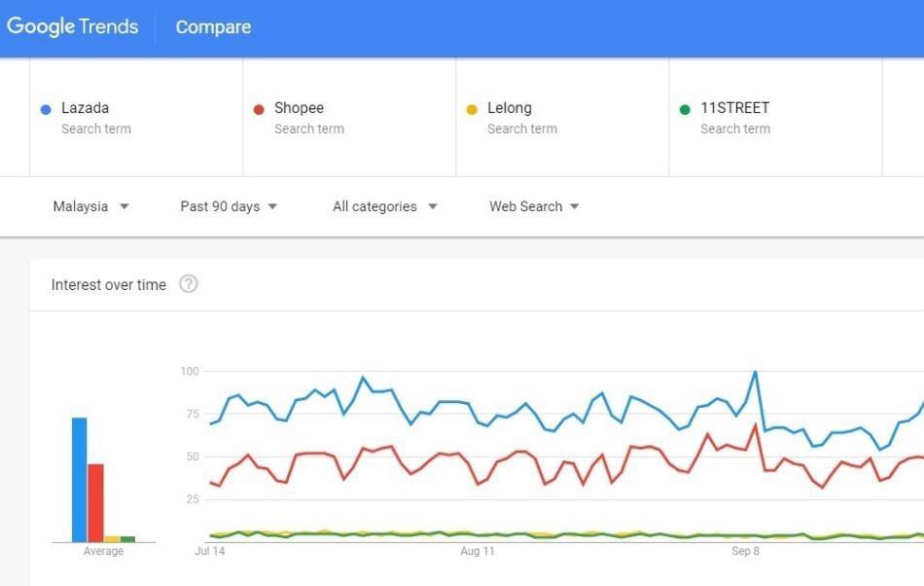Screen dimensions: 924x586
Task: Click the Aug 11 date axis label
Action: pos(477,551)
